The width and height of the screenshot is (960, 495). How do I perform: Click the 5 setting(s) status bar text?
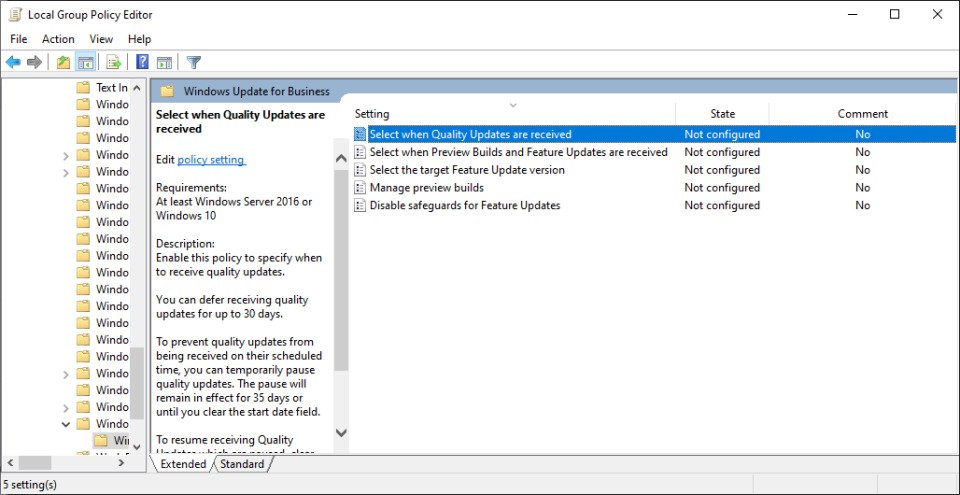30,485
